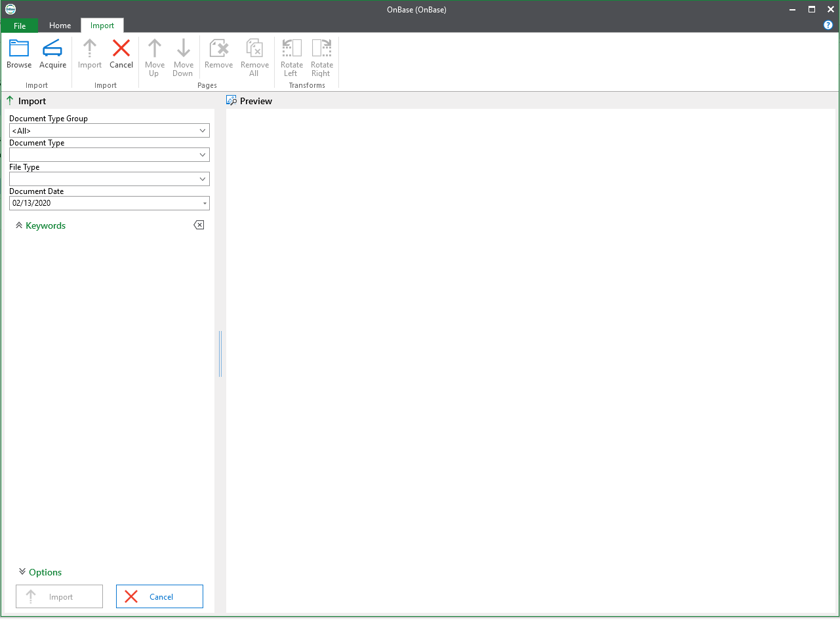This screenshot has width=840, height=620.
Task: Click the Rotate Left icon
Action: coord(292,48)
